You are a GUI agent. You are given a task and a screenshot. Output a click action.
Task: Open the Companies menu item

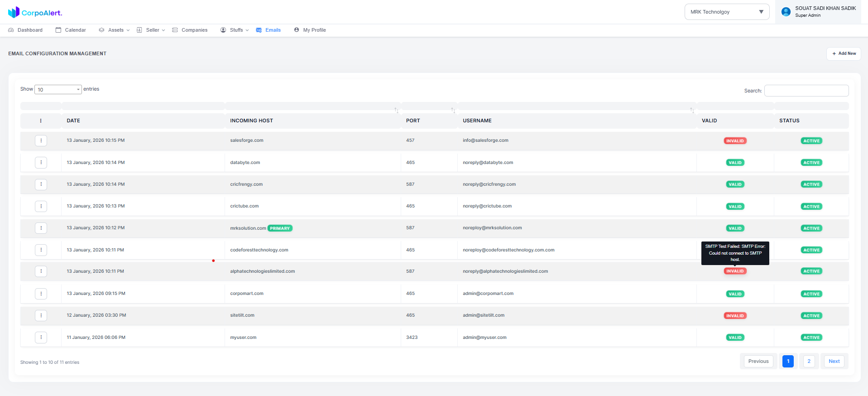pos(190,30)
